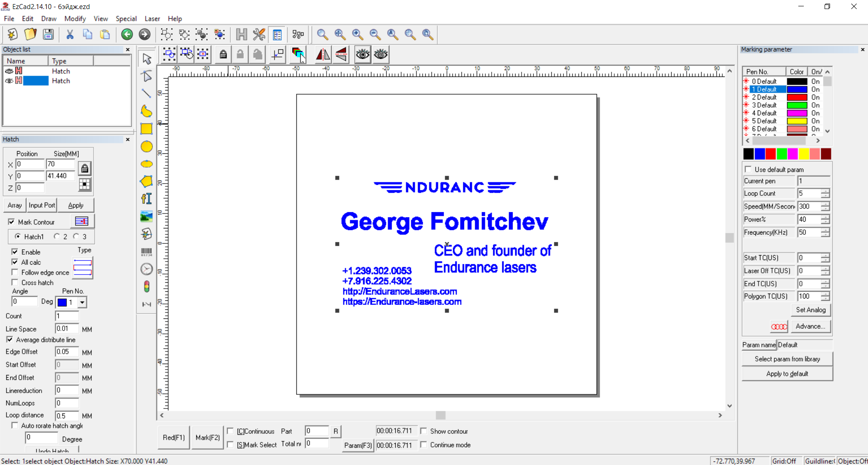Click the horizontal Mirror icon

(x=323, y=54)
